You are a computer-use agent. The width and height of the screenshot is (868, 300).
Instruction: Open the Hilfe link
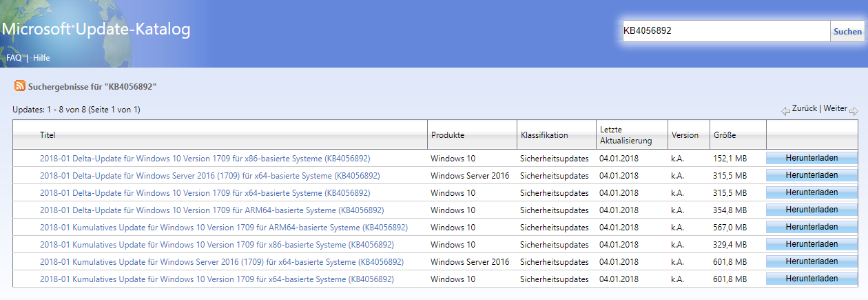pos(41,58)
